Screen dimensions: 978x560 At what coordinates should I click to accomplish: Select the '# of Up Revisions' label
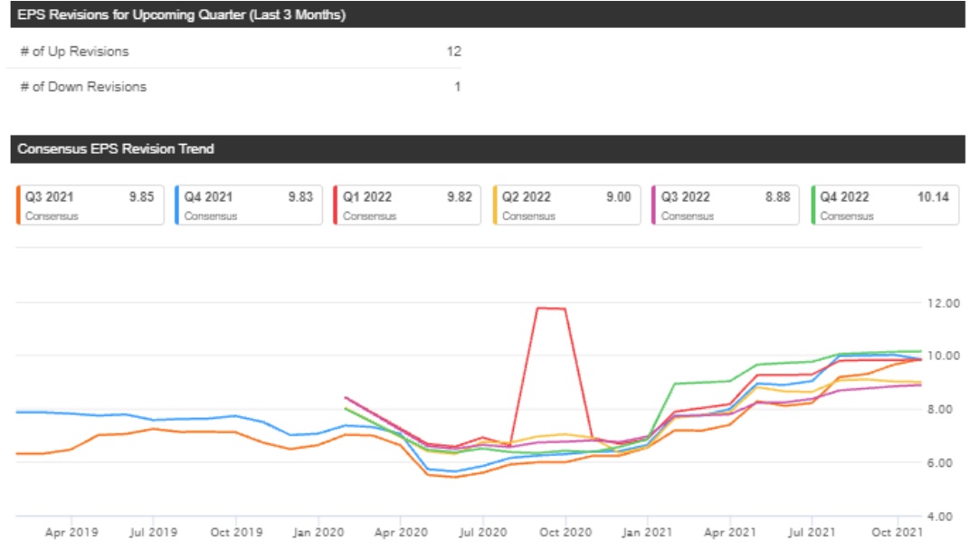74,52
